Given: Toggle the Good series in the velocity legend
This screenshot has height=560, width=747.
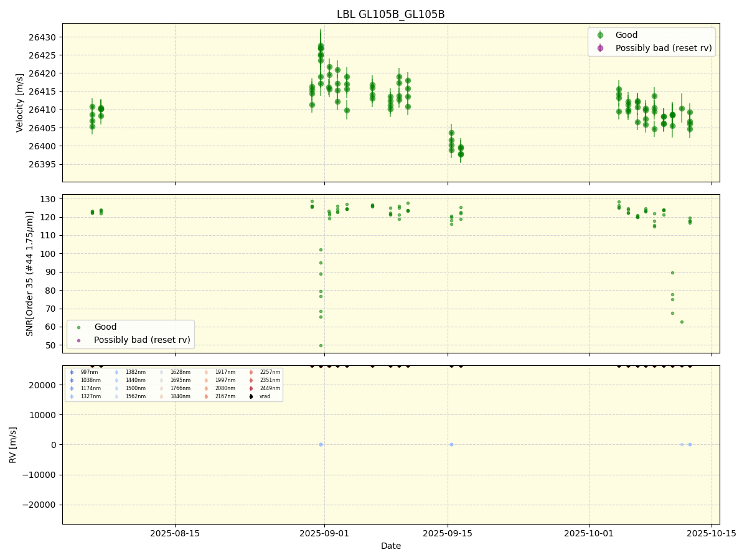Looking at the screenshot, I should [626, 35].
